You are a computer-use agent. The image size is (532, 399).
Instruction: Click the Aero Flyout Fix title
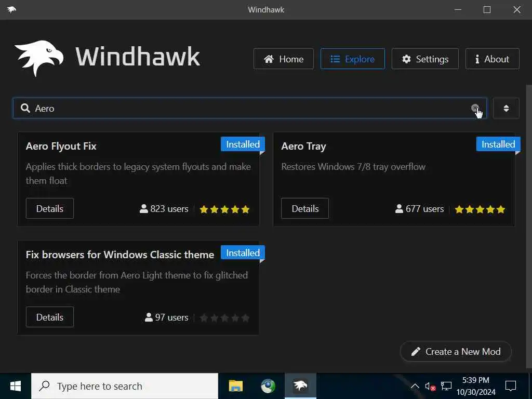pyautogui.click(x=61, y=146)
